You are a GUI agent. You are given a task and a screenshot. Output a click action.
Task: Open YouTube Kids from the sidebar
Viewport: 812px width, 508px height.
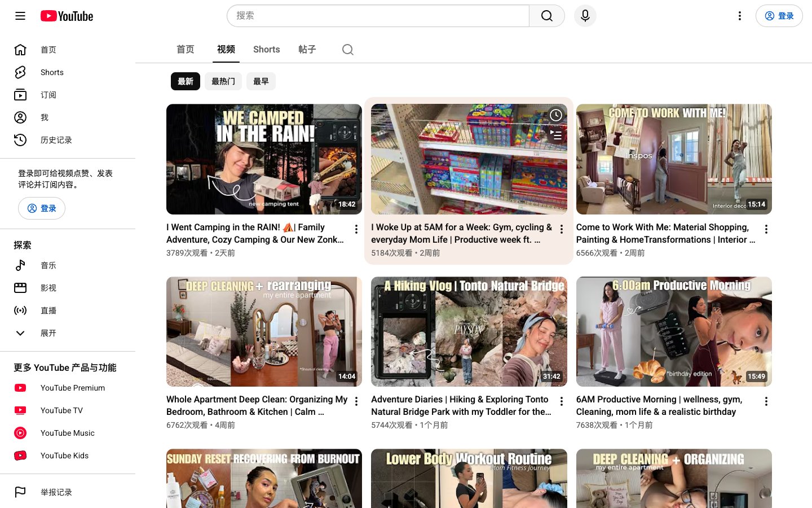[68, 456]
